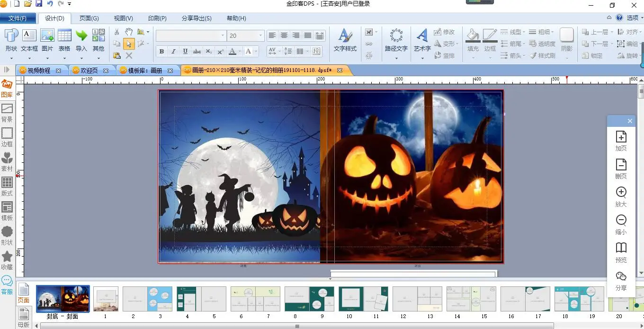Switch to the 页面(G) ribbon tab
The image size is (644, 329).
coord(89,18)
